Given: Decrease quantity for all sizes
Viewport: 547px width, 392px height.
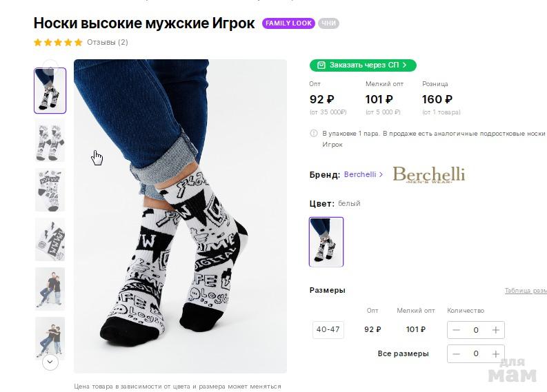Looking at the screenshot, I should [x=457, y=353].
